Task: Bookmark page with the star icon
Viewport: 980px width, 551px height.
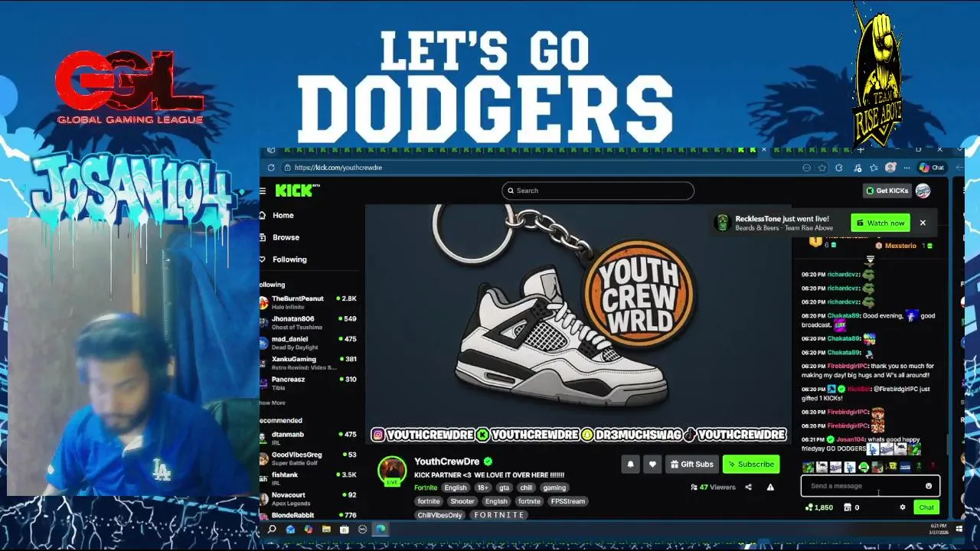Action: click(822, 168)
